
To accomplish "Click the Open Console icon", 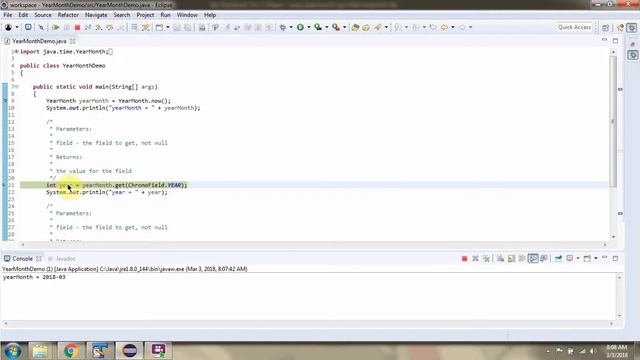I will pos(587,258).
